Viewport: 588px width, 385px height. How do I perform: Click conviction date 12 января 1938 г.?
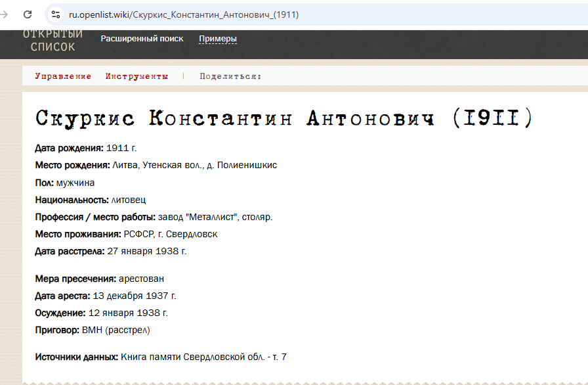(x=128, y=313)
